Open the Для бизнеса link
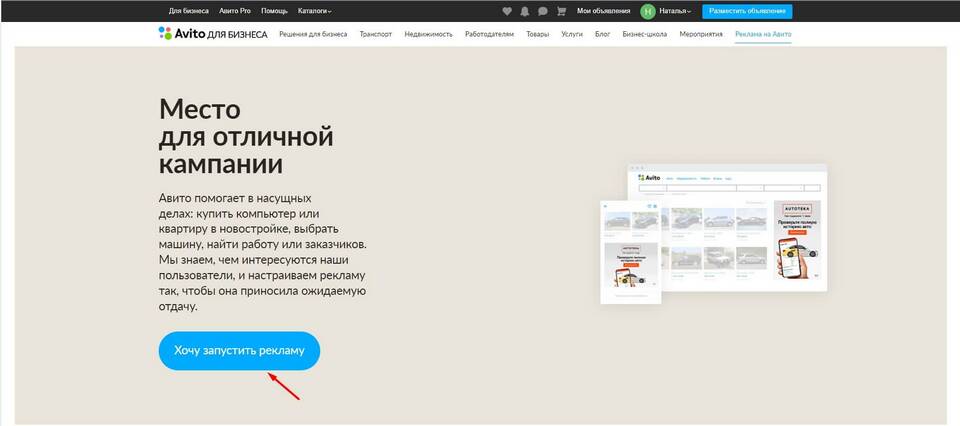960x426 pixels. tap(189, 11)
